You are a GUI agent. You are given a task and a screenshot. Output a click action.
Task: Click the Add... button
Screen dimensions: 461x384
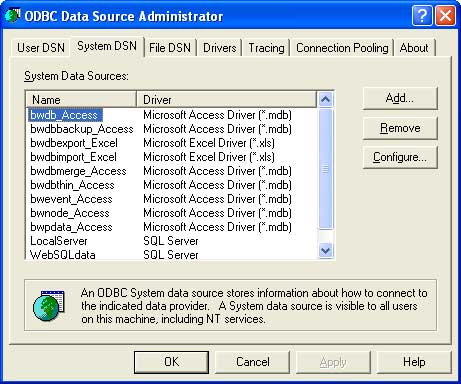coord(400,98)
